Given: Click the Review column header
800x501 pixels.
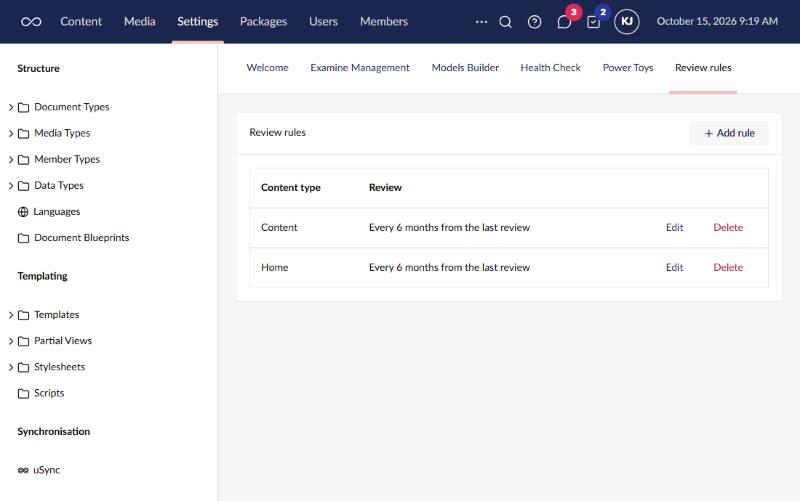Looking at the screenshot, I should tap(385, 187).
